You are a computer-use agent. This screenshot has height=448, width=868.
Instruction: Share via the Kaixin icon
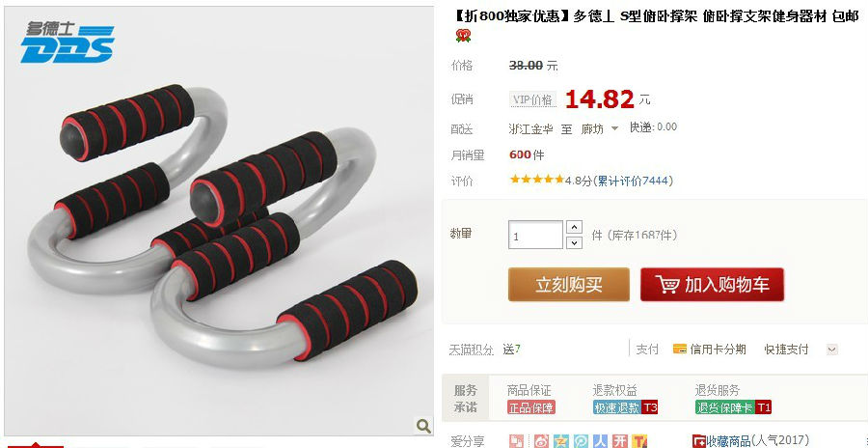[620, 441]
